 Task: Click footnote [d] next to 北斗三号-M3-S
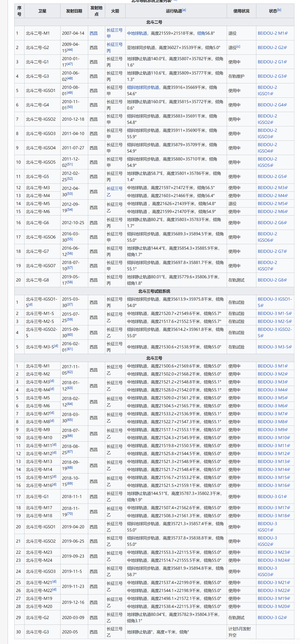click(x=56, y=346)
